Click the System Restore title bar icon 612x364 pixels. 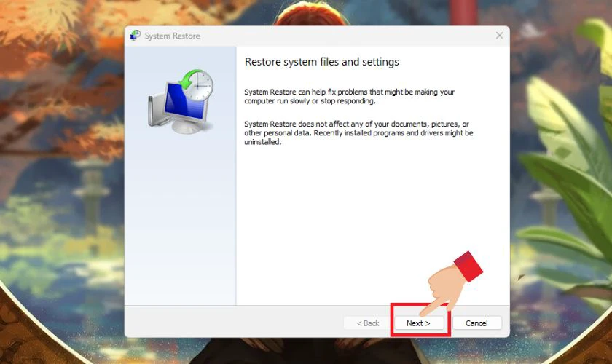coord(136,36)
